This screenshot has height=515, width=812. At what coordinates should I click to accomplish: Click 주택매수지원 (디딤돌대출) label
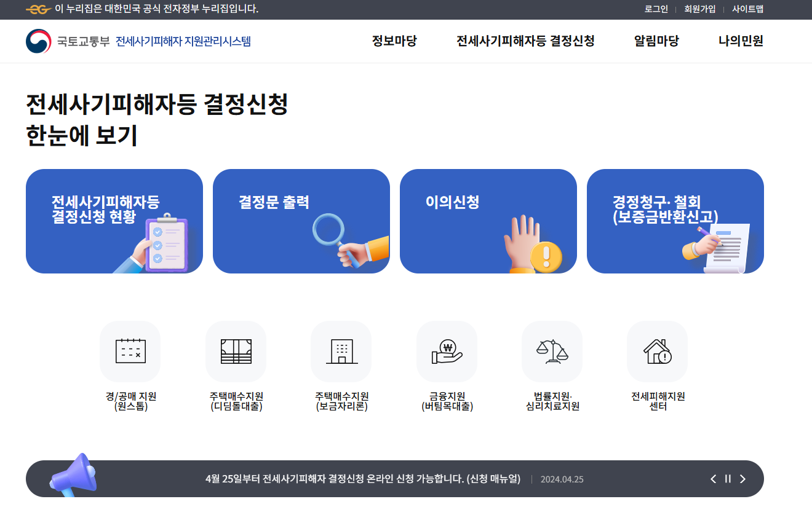click(236, 401)
